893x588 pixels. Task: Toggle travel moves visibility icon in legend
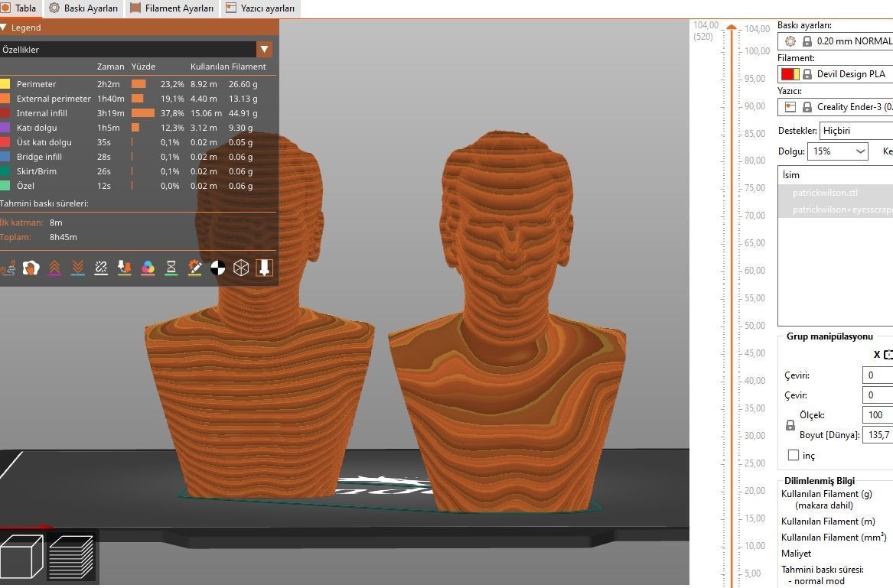[8, 268]
